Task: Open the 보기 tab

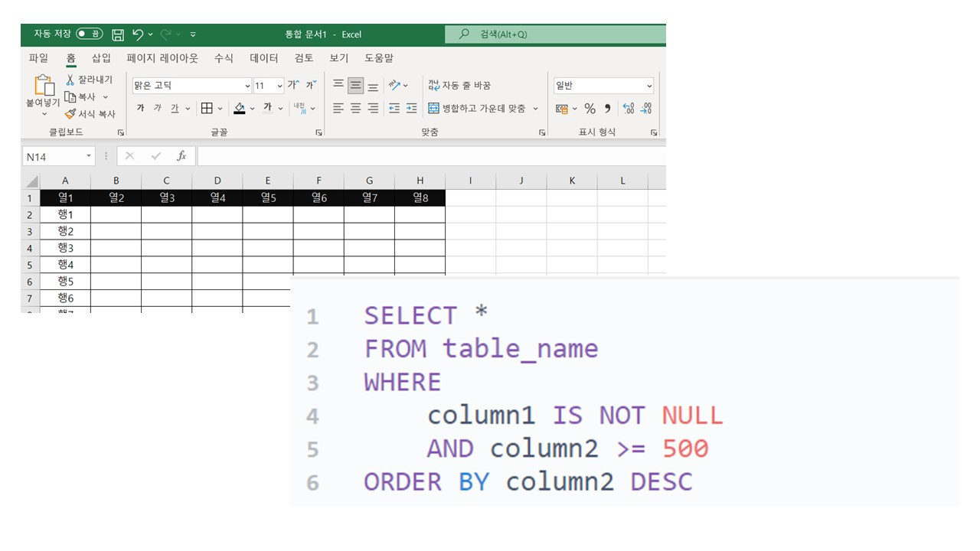Action: pyautogui.click(x=339, y=58)
